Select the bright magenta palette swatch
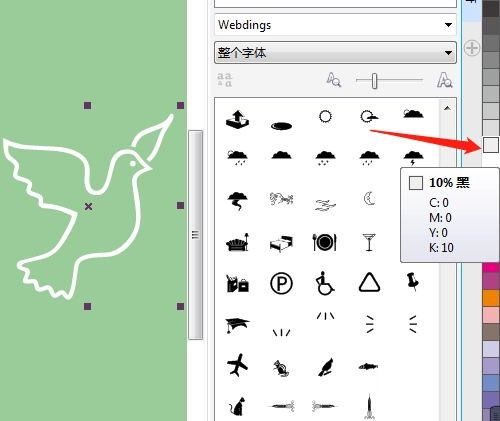The image size is (500, 421). (x=491, y=267)
